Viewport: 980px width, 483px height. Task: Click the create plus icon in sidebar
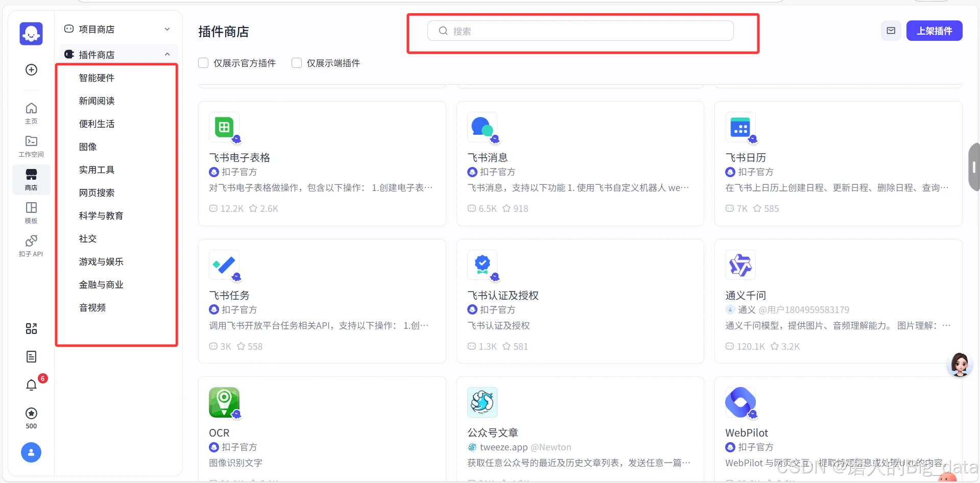click(x=31, y=70)
